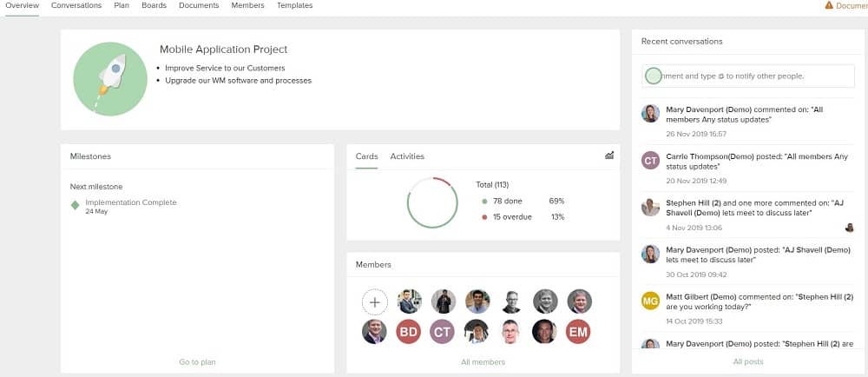Click the rocket project logo icon
The image size is (868, 377).
[x=110, y=79]
